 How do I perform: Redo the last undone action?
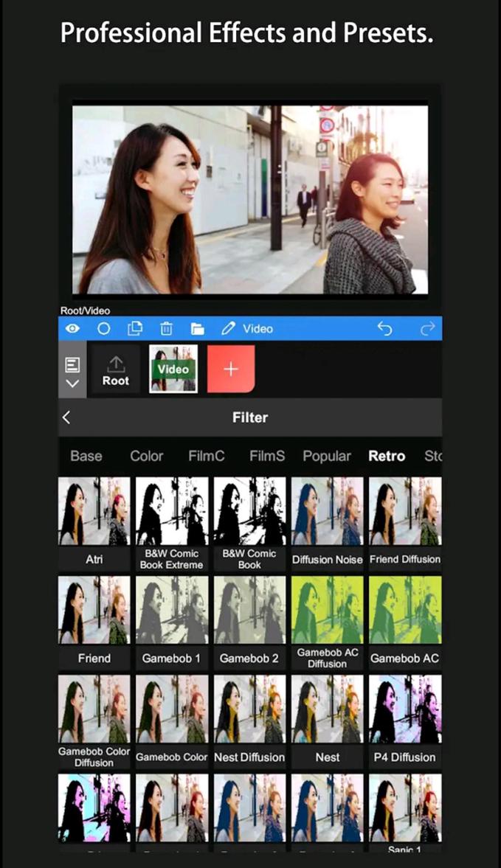427,329
